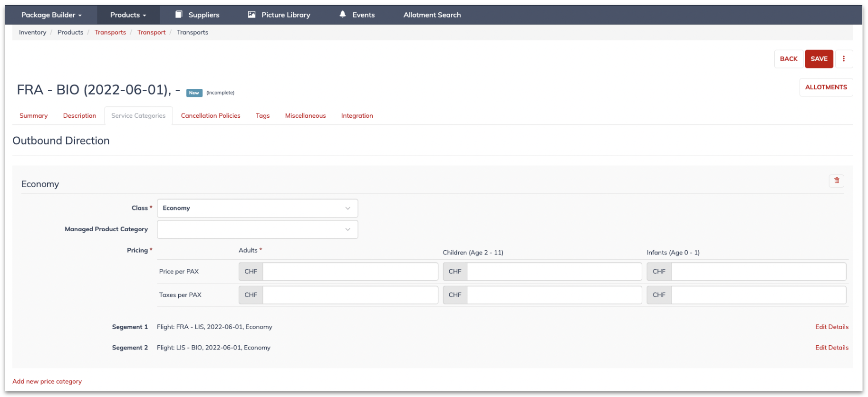Image resolution: width=868 pixels, height=397 pixels.
Task: Click the Flight: FRA - LIS segment text
Action: (214, 327)
